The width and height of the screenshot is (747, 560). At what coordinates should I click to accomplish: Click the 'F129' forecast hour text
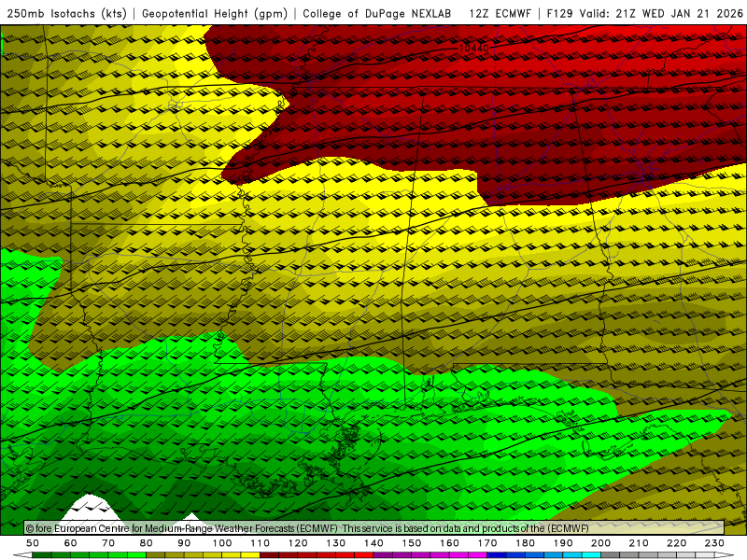tap(559, 13)
